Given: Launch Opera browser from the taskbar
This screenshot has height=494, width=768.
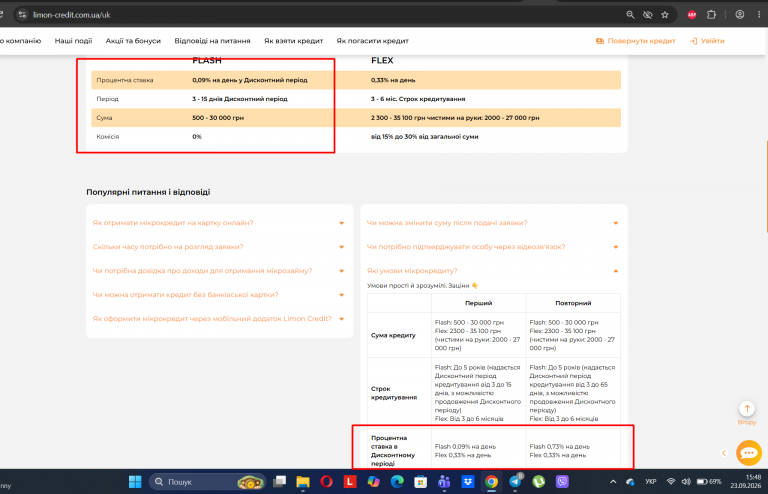Looking at the screenshot, I should click(x=326, y=482).
